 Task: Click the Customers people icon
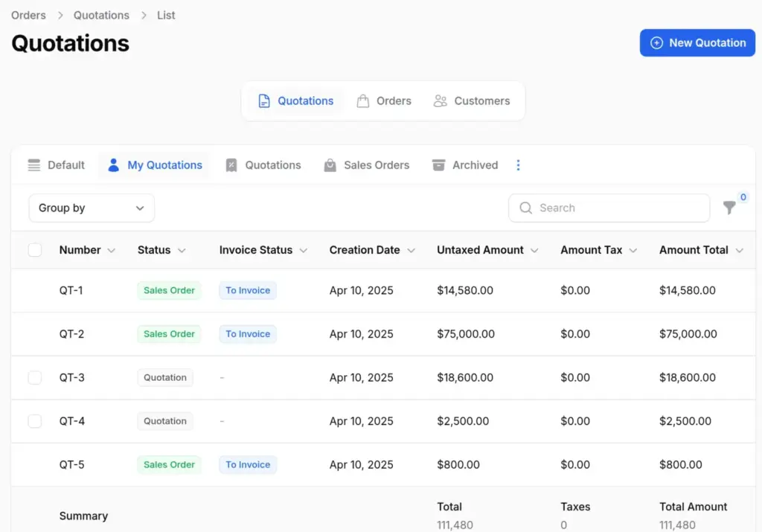tap(441, 101)
